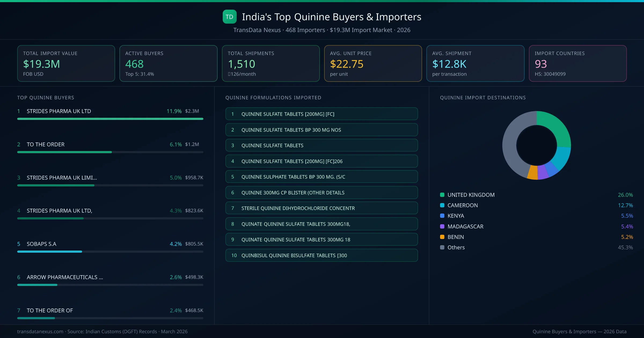
Task: Select the KENYA legend dot
Action: pos(442,216)
